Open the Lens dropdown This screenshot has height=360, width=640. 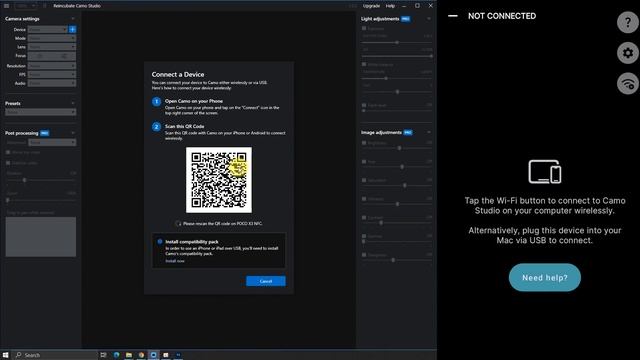[52, 47]
